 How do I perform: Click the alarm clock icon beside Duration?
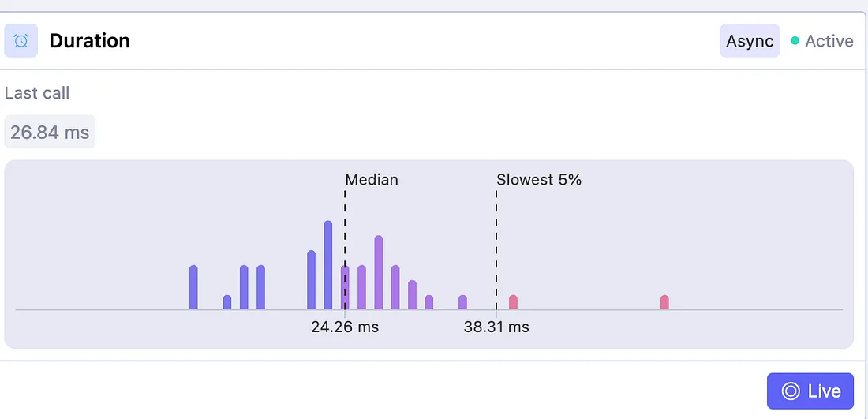(21, 41)
